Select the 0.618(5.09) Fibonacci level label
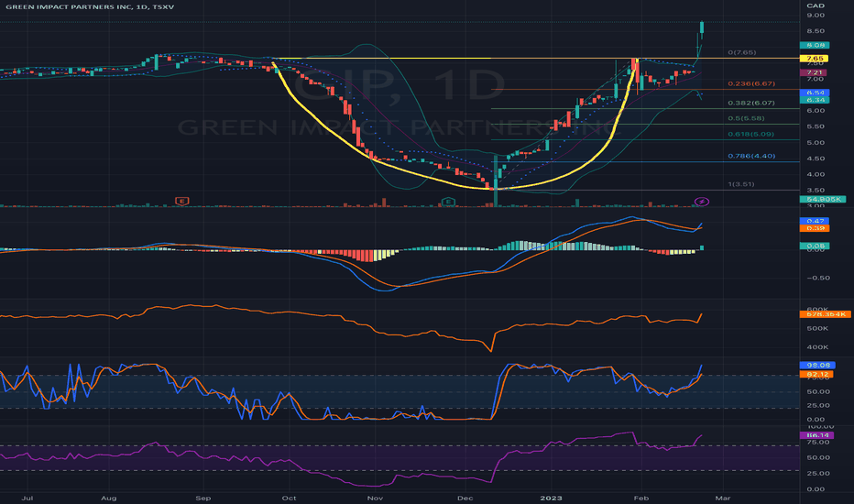Image resolution: width=854 pixels, height=504 pixels. [751, 134]
